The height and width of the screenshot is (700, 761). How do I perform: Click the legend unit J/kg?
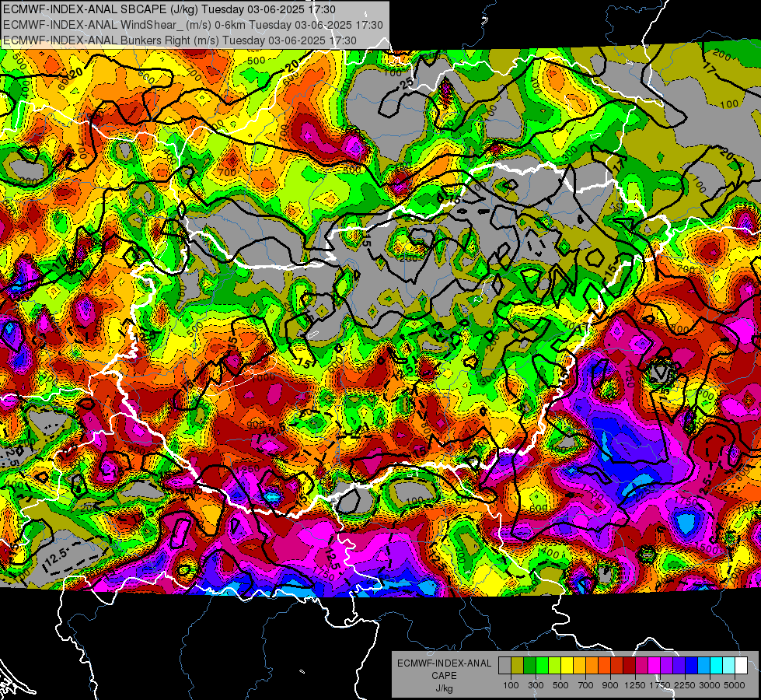point(444,689)
